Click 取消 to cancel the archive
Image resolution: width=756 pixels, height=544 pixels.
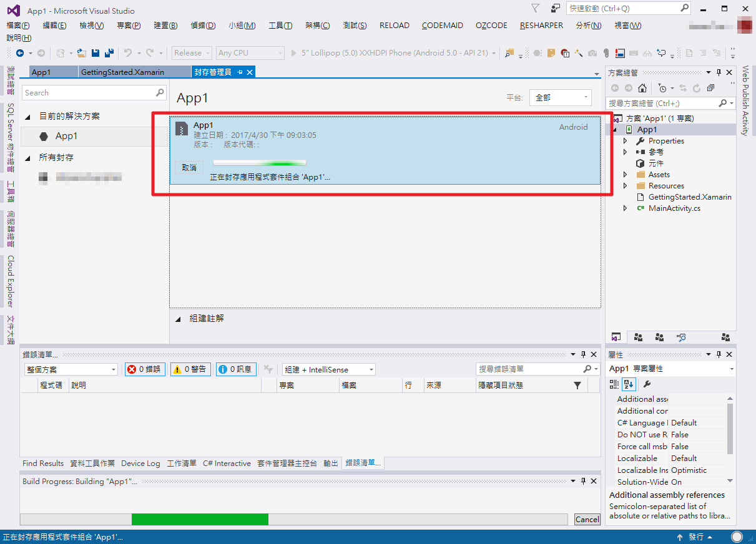pyautogui.click(x=189, y=167)
